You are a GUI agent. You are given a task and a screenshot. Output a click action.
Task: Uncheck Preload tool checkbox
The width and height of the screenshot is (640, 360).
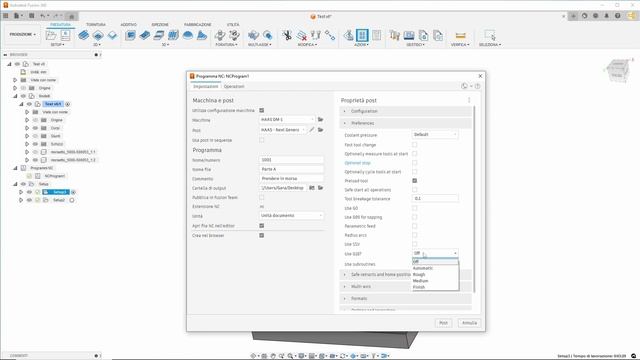click(x=415, y=180)
